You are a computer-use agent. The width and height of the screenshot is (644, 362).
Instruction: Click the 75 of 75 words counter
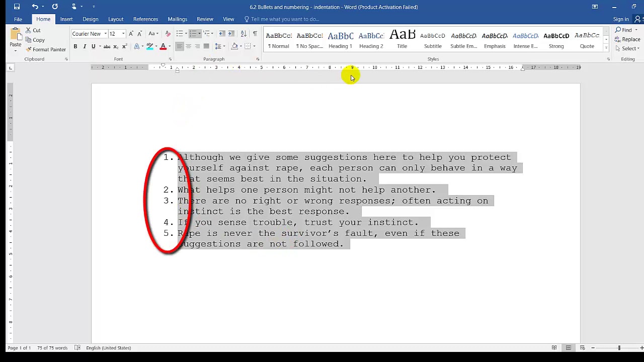[52, 348]
